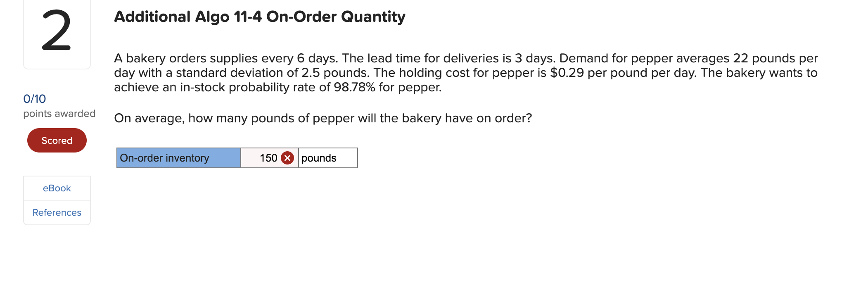The height and width of the screenshot is (286, 868).
Task: Open the References resource
Action: tap(57, 212)
